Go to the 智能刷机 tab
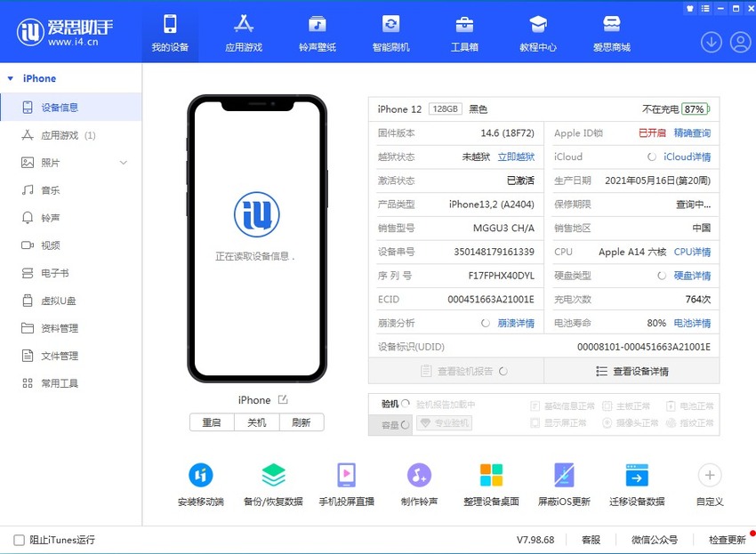This screenshot has height=554, width=756. tap(390, 33)
